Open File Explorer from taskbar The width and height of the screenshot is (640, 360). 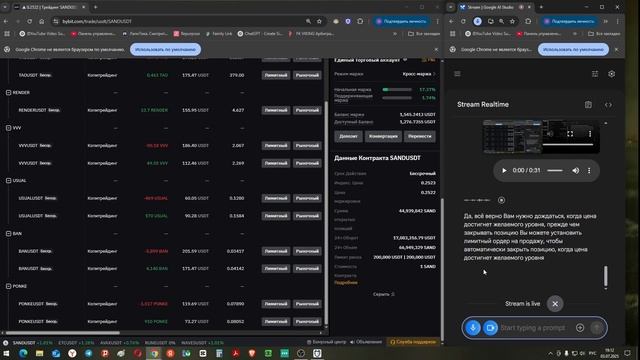point(39,353)
